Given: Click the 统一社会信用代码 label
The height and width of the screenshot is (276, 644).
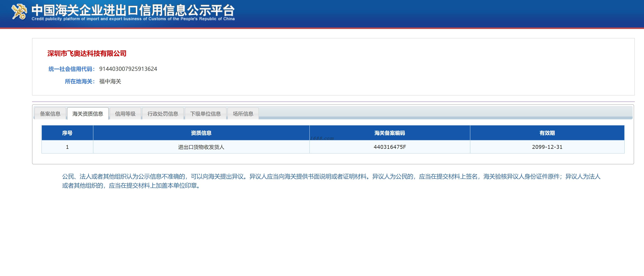Looking at the screenshot, I should (x=71, y=69).
